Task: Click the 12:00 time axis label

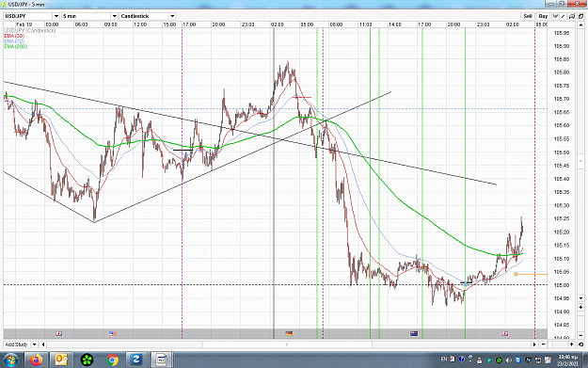Action: (x=140, y=24)
